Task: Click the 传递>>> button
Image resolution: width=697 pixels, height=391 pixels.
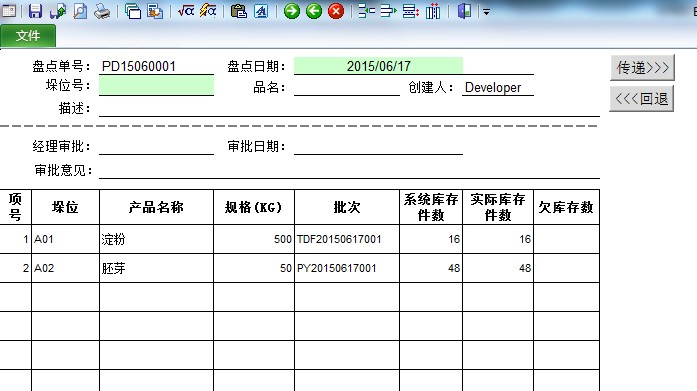Action: coord(642,68)
